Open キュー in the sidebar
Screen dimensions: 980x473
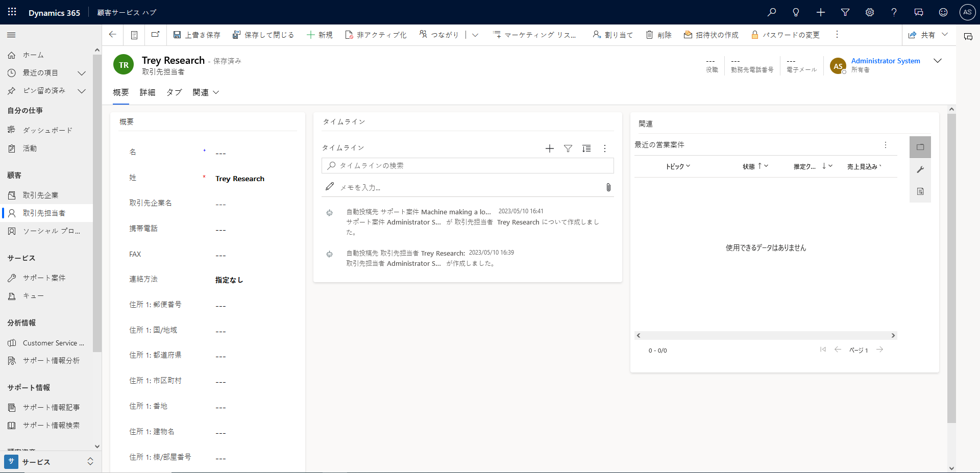[46, 296]
